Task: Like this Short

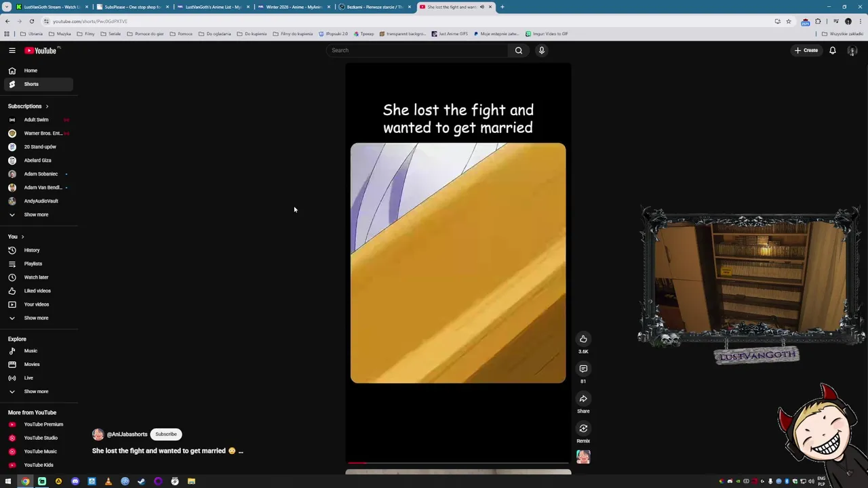Action: point(583,339)
